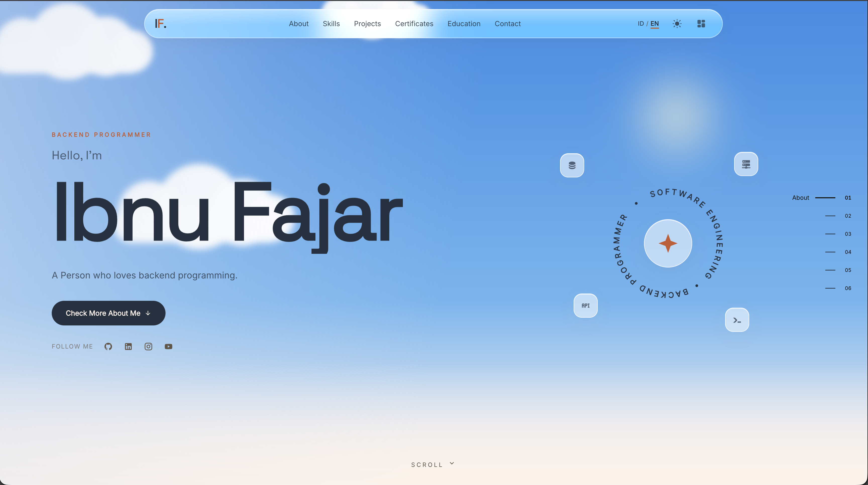Open the GitHub profile icon
This screenshot has height=485, width=868.
click(108, 347)
